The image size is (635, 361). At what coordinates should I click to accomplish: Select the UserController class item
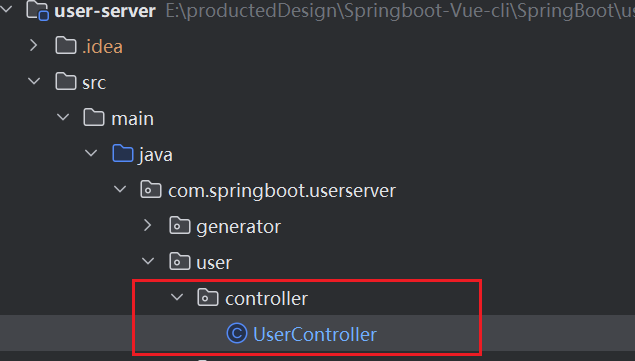(x=301, y=334)
